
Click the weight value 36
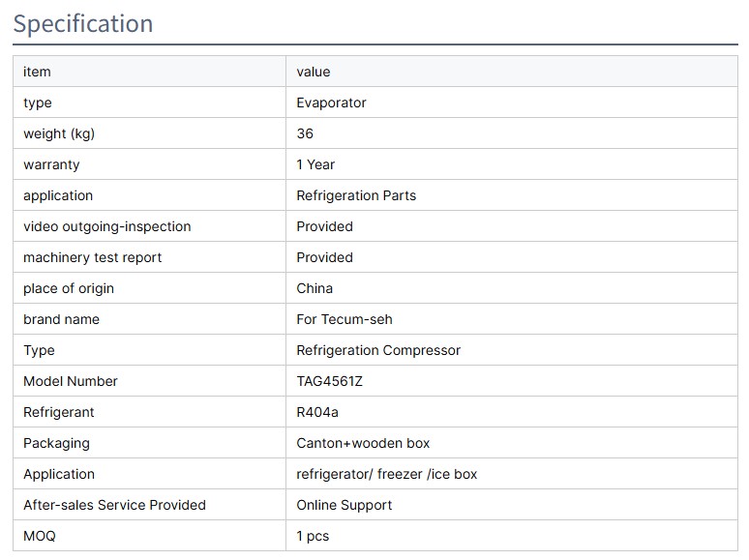305,133
